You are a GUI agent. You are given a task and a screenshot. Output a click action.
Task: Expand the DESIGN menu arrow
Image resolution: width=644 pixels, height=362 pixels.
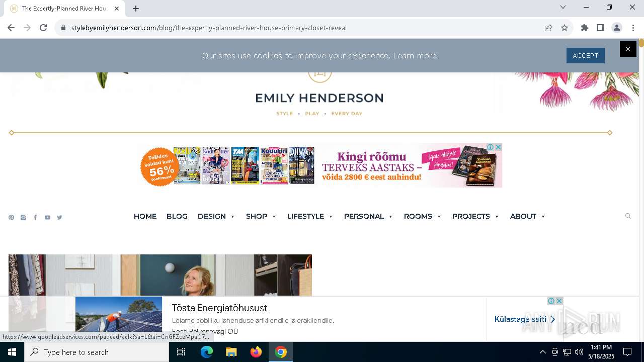232,217
